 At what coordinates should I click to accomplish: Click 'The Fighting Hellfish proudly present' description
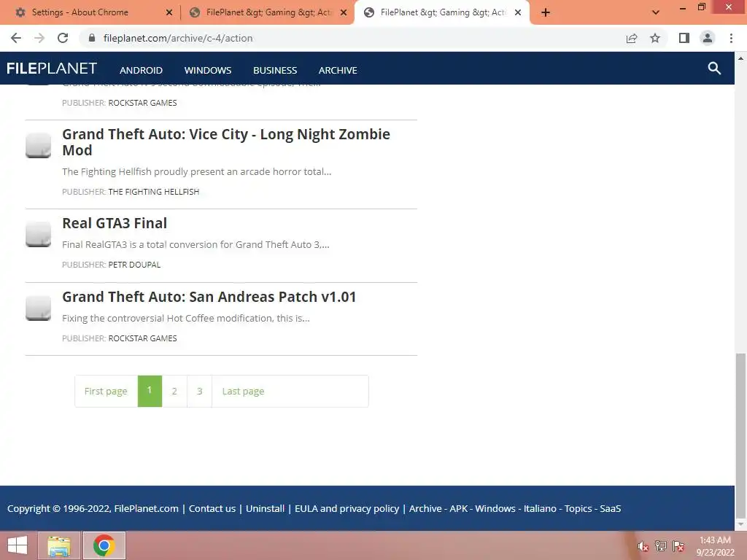197,171
